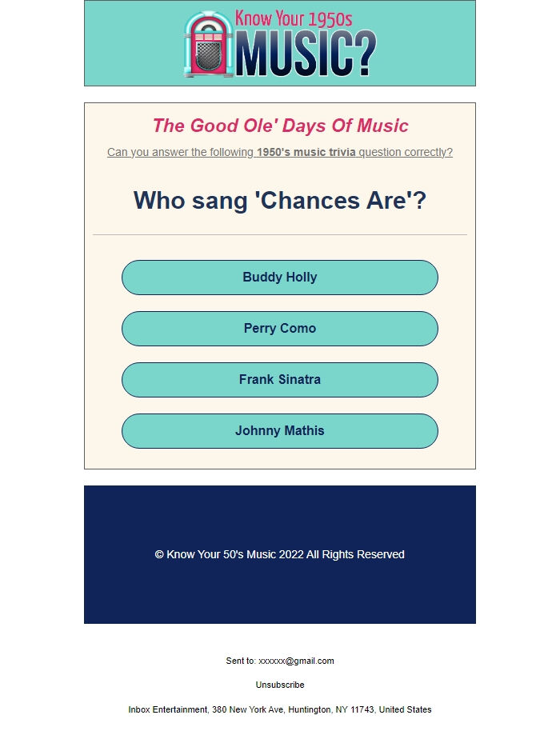
Task: Click the Unsubscribe link
Action: pos(280,685)
